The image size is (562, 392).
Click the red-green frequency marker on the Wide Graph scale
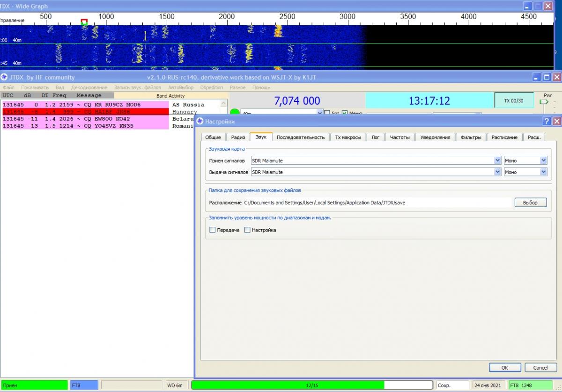click(x=84, y=22)
